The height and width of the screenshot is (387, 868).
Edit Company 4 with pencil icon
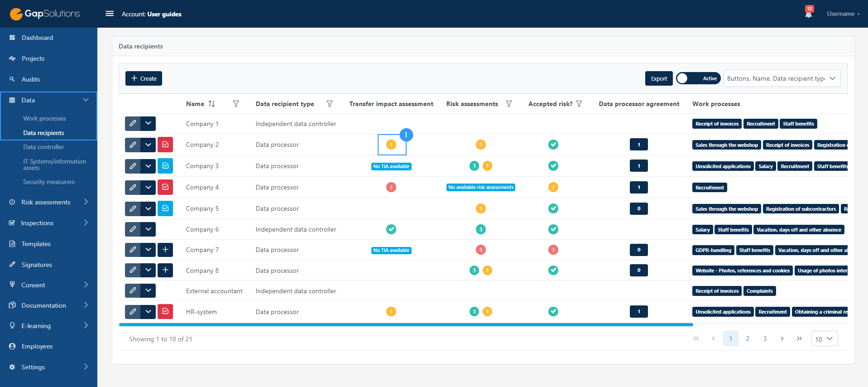point(133,187)
